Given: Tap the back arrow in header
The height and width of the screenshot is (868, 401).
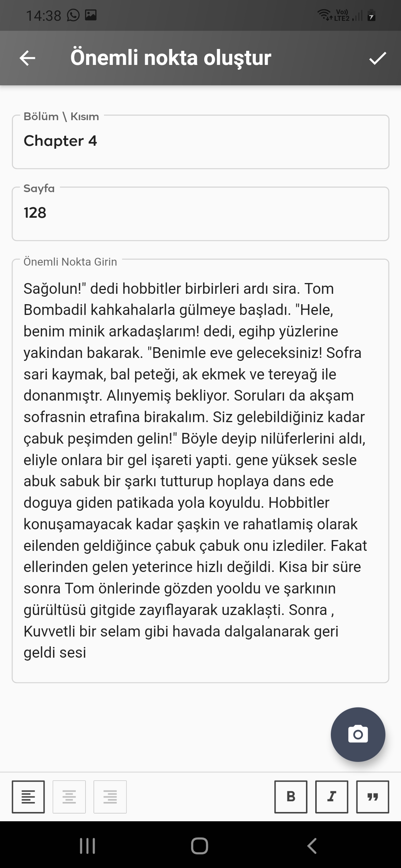Looking at the screenshot, I should pos(27,58).
